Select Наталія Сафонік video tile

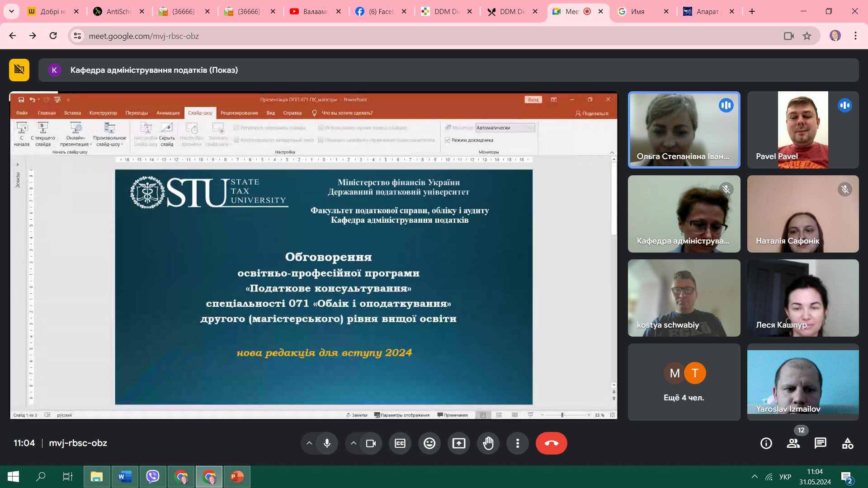coord(803,214)
